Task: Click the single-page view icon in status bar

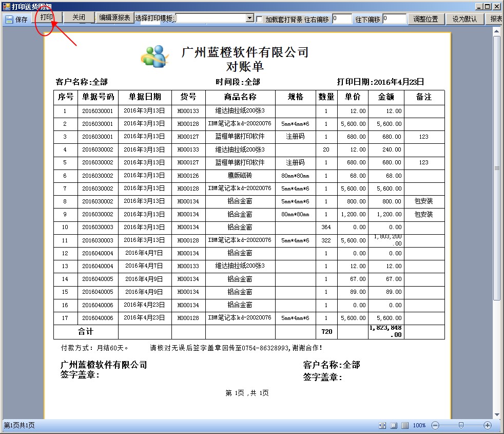Action: coord(394,426)
